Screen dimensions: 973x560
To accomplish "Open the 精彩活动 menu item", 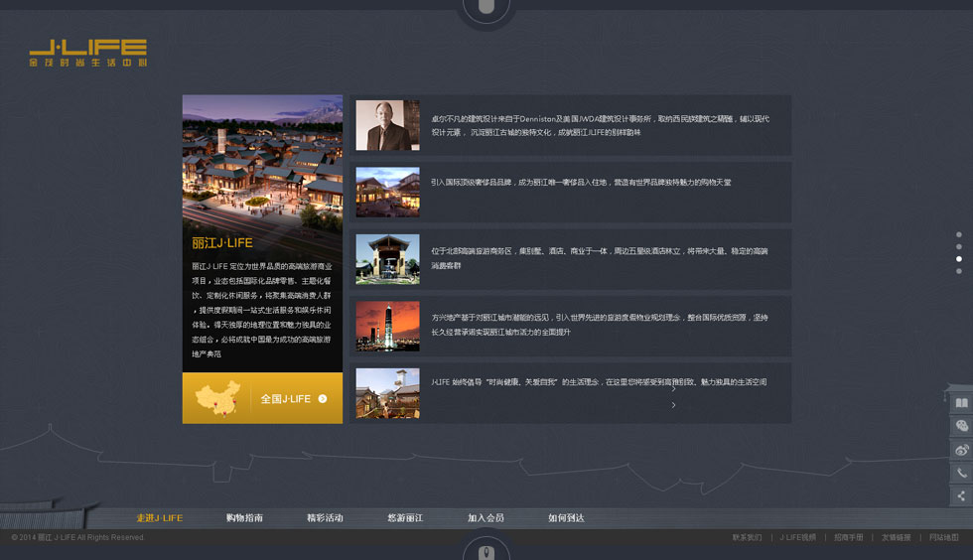I will [325, 518].
